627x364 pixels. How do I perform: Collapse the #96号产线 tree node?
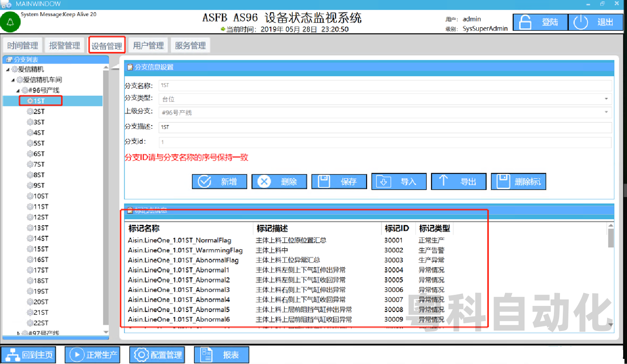click(x=18, y=91)
